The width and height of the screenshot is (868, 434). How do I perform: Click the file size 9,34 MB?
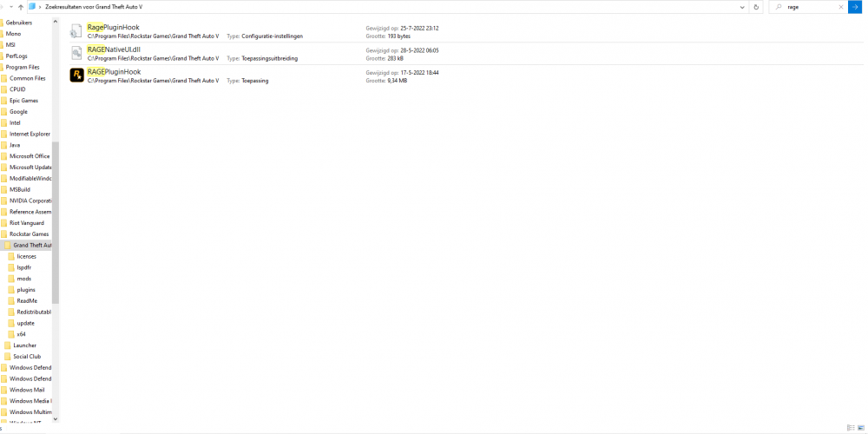pos(398,81)
